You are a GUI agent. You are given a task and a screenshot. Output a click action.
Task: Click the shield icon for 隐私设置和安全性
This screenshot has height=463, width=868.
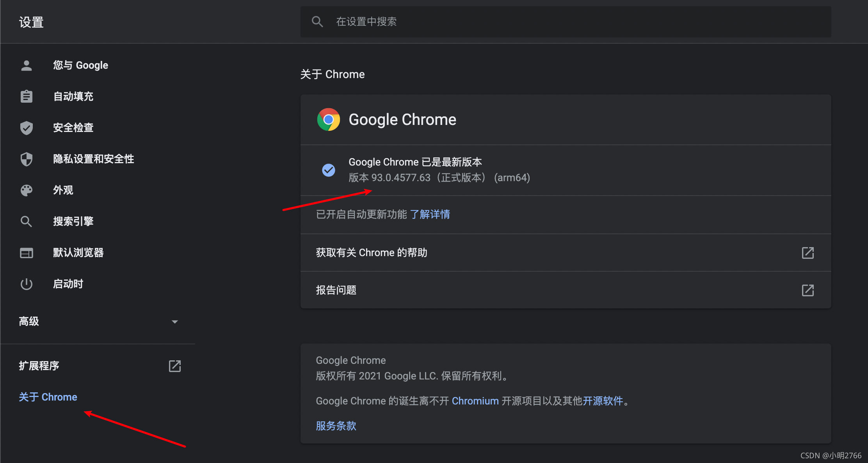point(26,159)
